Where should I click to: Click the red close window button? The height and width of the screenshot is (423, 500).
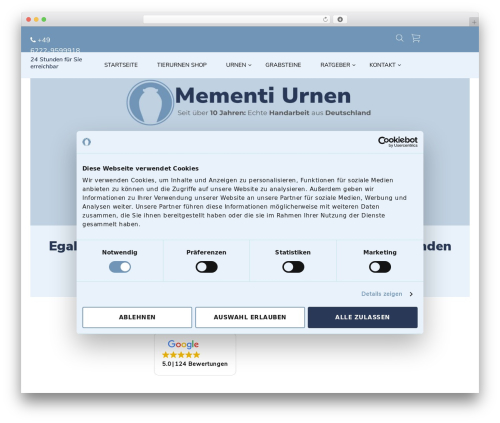coord(29,20)
